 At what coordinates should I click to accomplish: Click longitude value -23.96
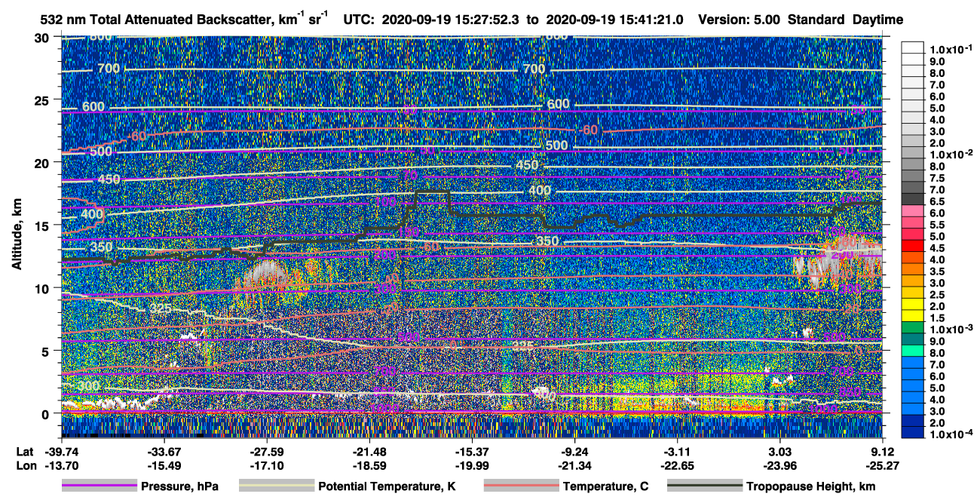click(780, 465)
